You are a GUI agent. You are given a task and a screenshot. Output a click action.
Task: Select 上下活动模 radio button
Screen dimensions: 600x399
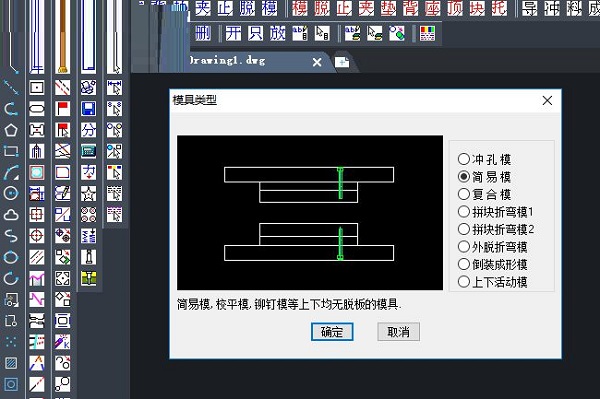click(492, 282)
